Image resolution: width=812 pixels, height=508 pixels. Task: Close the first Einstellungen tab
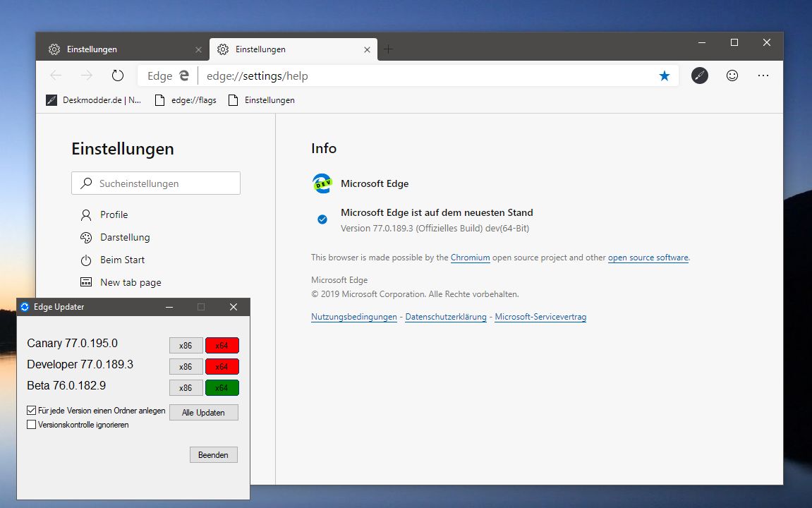pyautogui.click(x=198, y=49)
